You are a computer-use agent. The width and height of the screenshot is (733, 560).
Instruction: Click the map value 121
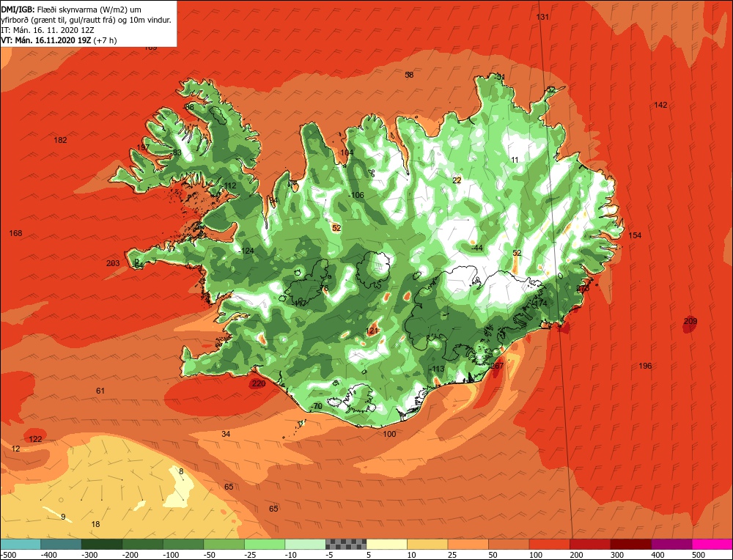tap(372, 331)
